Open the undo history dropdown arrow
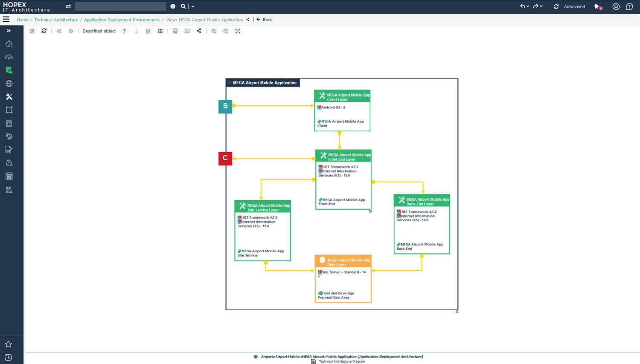 coord(528,6)
